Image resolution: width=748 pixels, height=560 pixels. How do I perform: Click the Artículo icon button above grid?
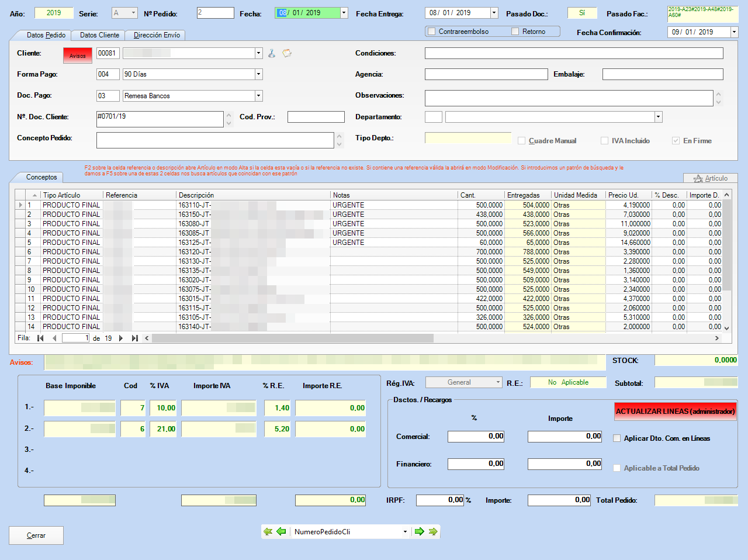[711, 178]
